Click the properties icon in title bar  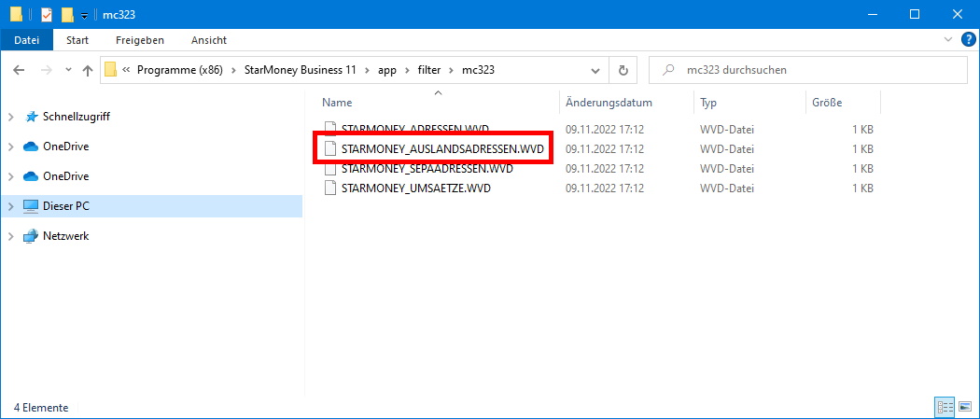47,14
